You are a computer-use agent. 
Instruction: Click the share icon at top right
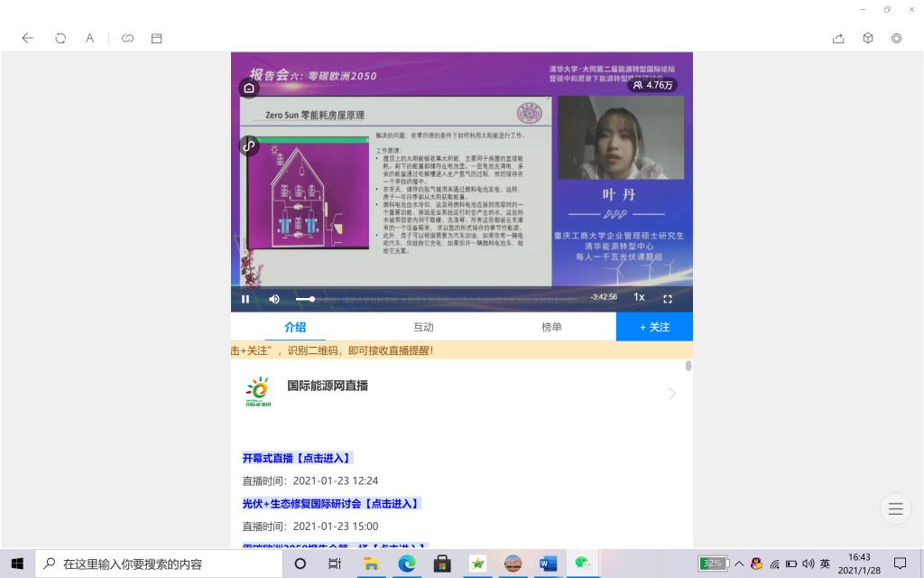click(x=838, y=38)
